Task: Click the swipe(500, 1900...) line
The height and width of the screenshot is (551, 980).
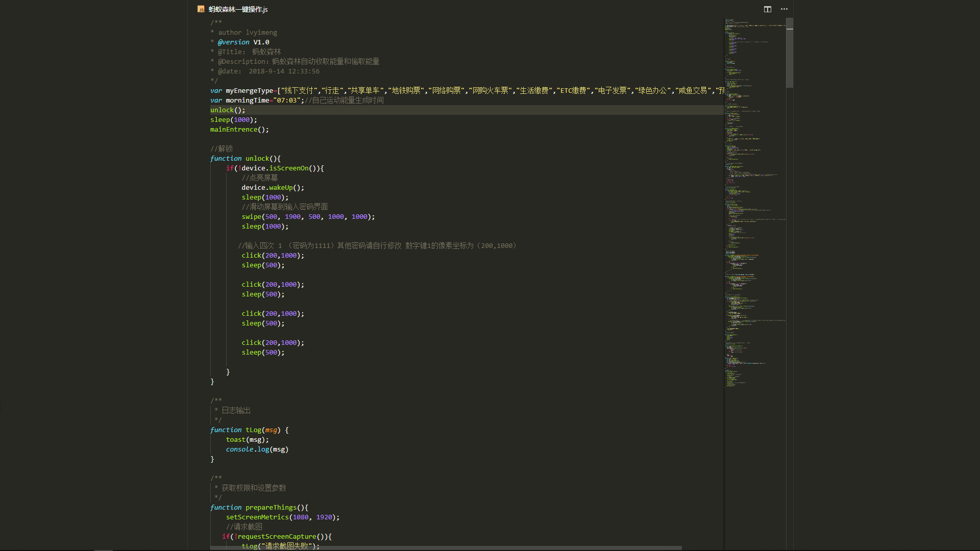Action: pos(308,217)
